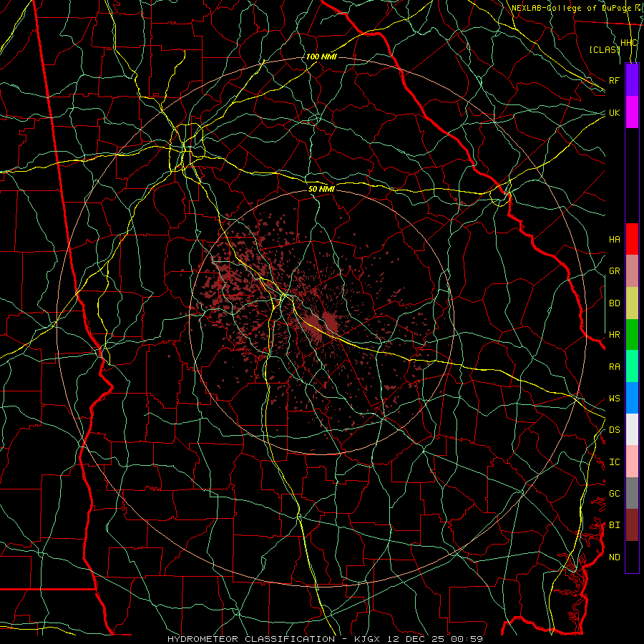This screenshot has height=644, width=644.
Task: Click the "RF" legend label
Action: [x=615, y=80]
